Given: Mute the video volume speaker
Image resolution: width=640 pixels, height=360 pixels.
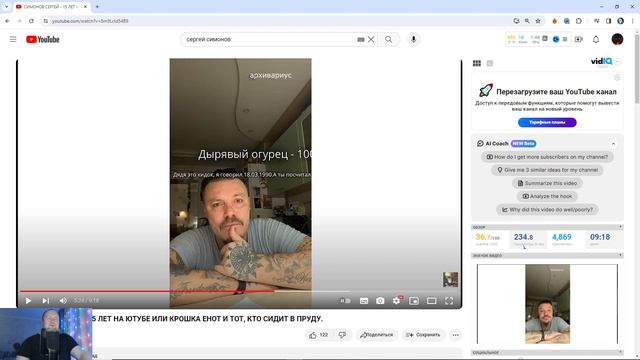Looking at the screenshot, I should [x=63, y=301].
